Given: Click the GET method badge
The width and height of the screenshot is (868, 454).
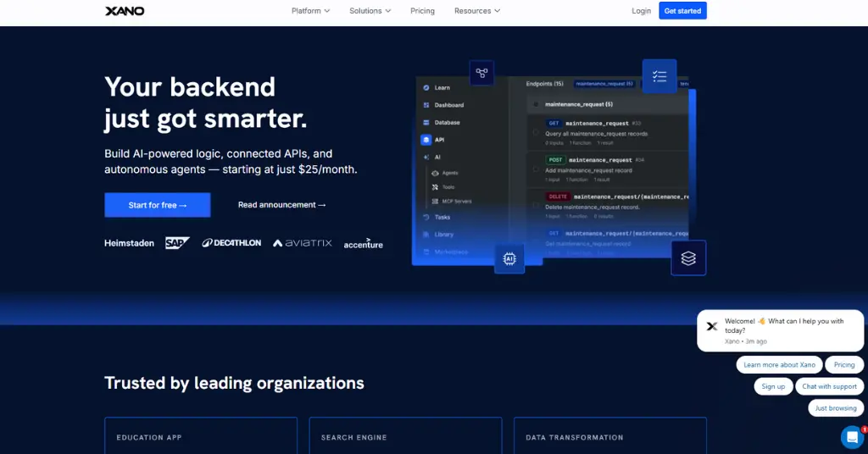Looking at the screenshot, I should [554, 124].
